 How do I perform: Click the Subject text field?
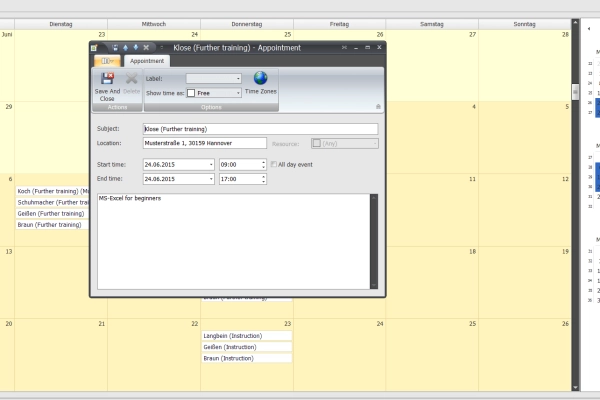click(x=260, y=129)
